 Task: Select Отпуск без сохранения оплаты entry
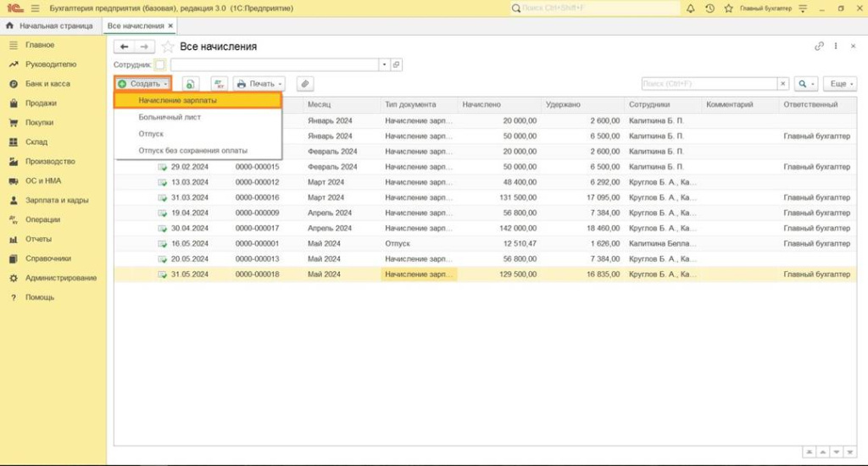click(x=193, y=150)
